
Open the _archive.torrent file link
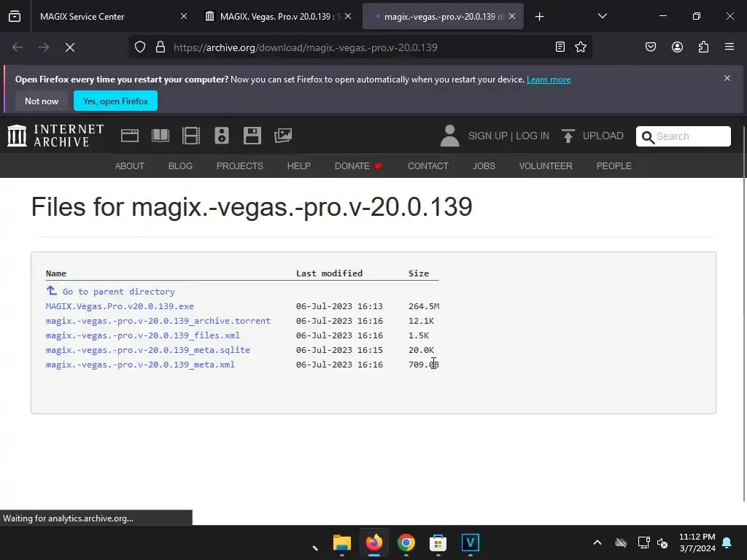158,321
